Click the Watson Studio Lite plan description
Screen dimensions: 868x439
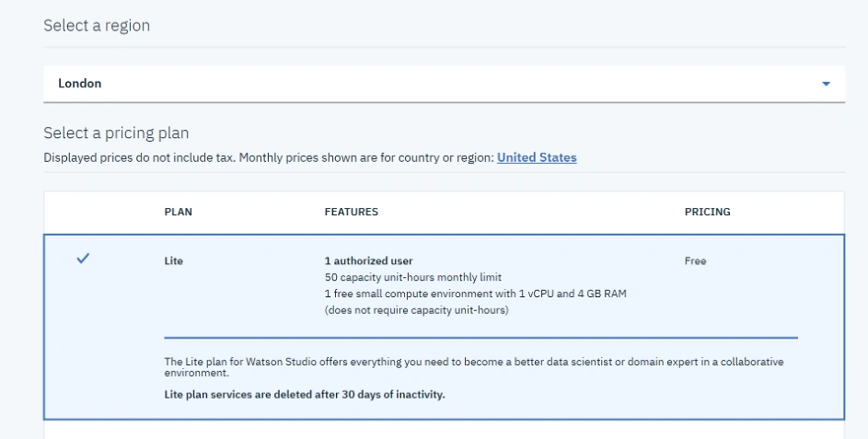coord(474,367)
